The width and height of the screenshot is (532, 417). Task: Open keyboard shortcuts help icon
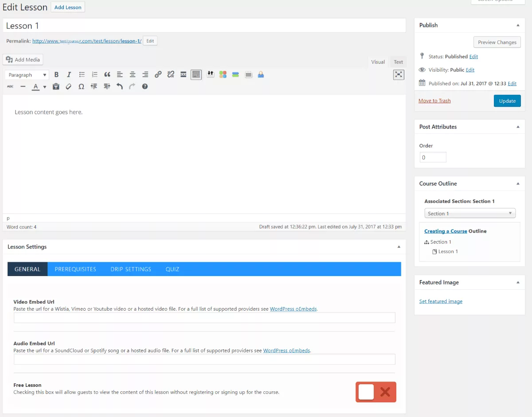point(145,86)
